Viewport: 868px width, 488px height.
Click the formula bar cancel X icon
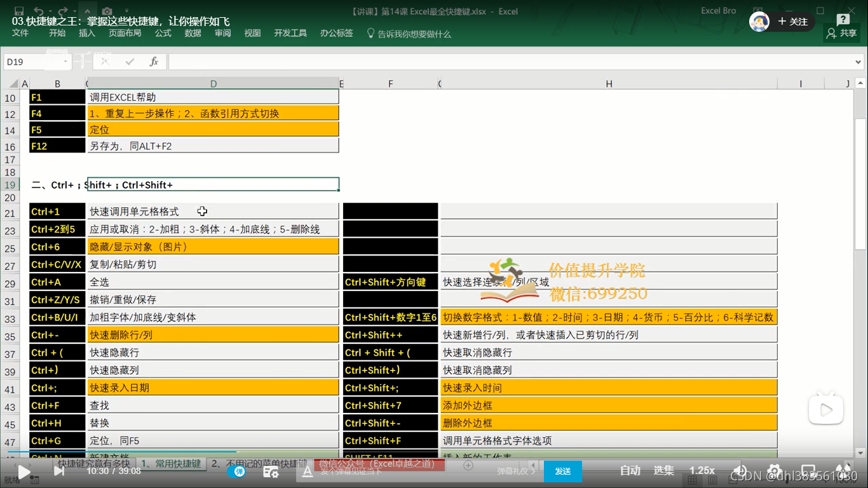(105, 62)
